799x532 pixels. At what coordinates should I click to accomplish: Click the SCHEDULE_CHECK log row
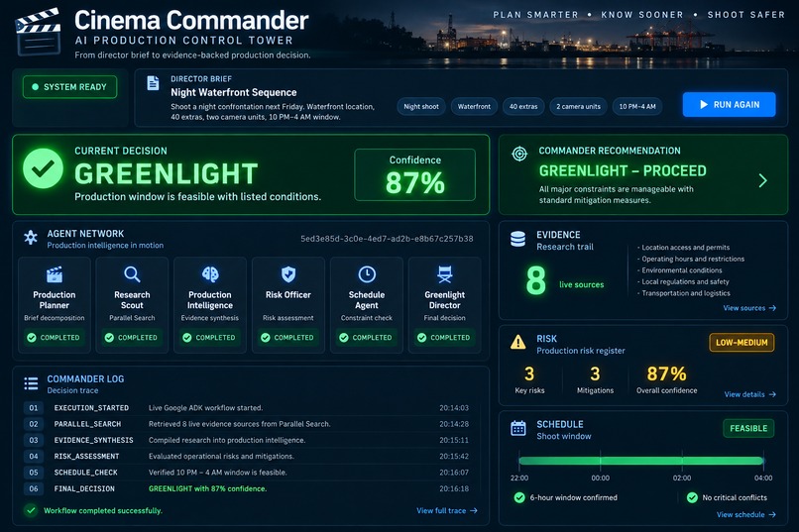(246, 473)
